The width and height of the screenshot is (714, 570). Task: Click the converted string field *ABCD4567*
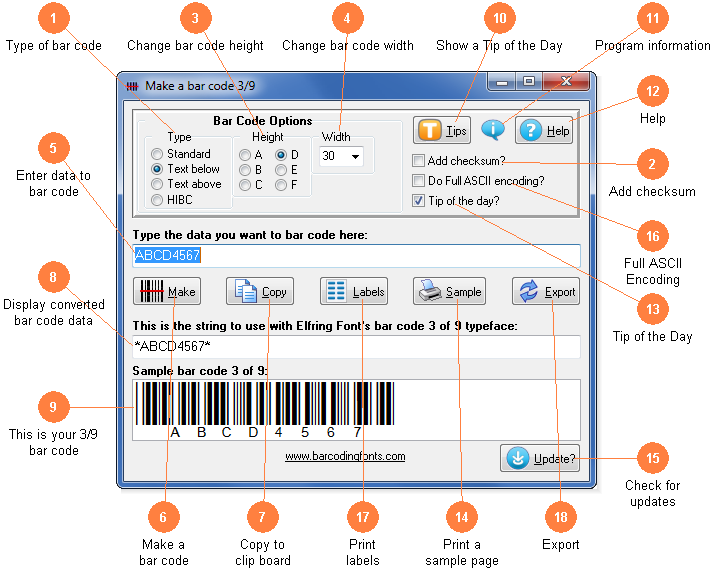click(357, 346)
